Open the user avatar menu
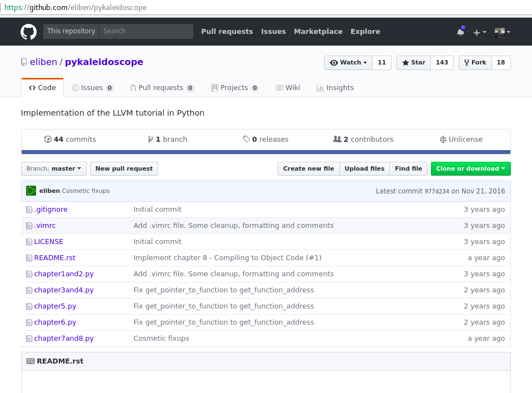 (x=502, y=32)
